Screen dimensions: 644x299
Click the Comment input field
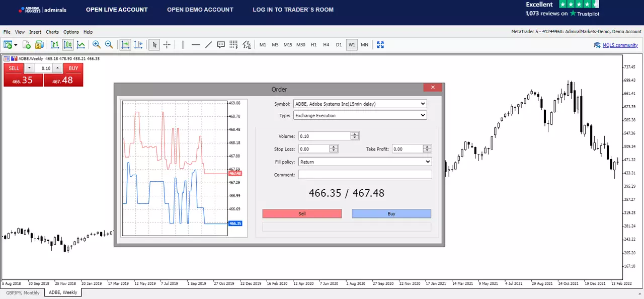[x=365, y=175]
